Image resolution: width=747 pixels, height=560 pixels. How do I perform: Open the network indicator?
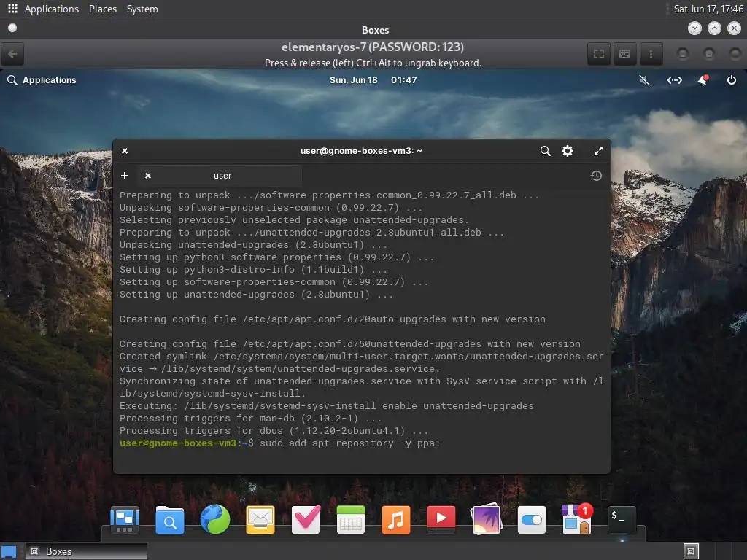coord(674,80)
